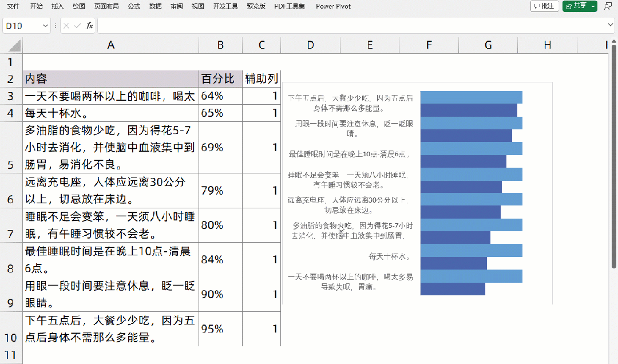The image size is (618, 364).
Task: Click the formula bar confirm checkmark icon
Action: click(x=78, y=26)
